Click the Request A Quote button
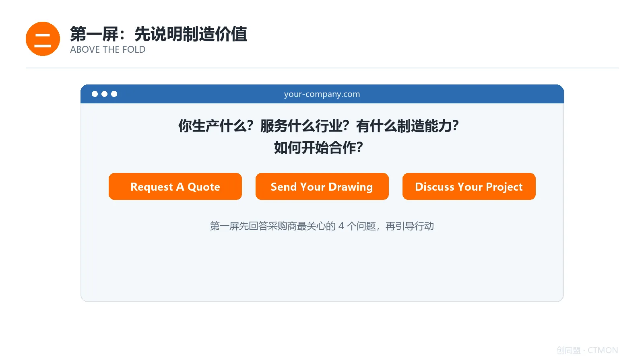Viewport: 644px width, 362px height. coord(175,186)
